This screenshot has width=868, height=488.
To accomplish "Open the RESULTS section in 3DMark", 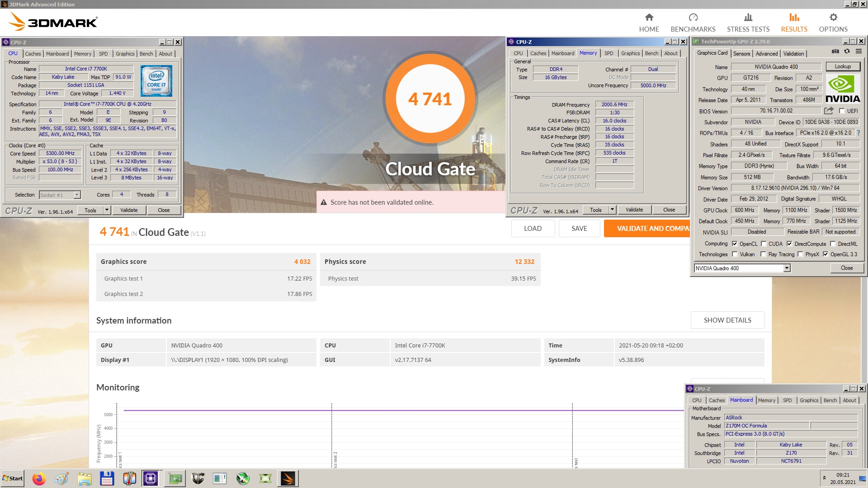I will pos(794,23).
